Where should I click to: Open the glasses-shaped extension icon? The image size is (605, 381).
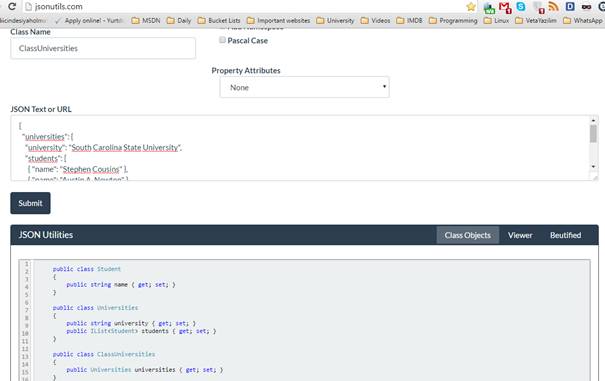click(x=586, y=7)
